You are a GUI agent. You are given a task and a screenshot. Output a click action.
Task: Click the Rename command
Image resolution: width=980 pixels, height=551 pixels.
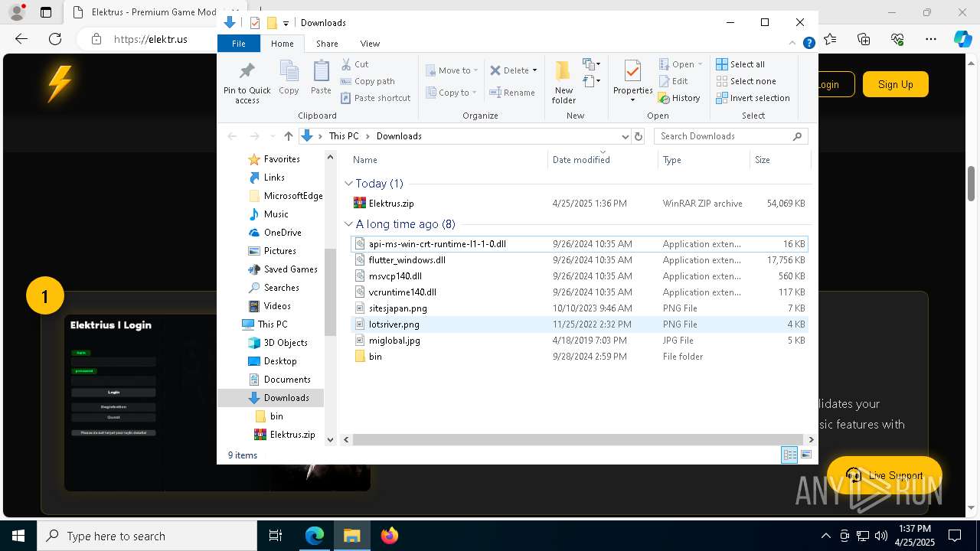pos(512,93)
